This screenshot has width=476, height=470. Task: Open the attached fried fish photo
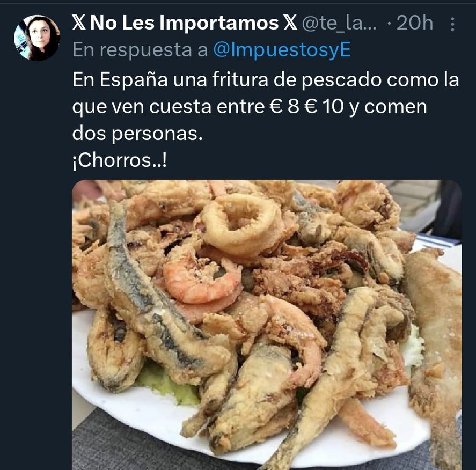coord(267,325)
